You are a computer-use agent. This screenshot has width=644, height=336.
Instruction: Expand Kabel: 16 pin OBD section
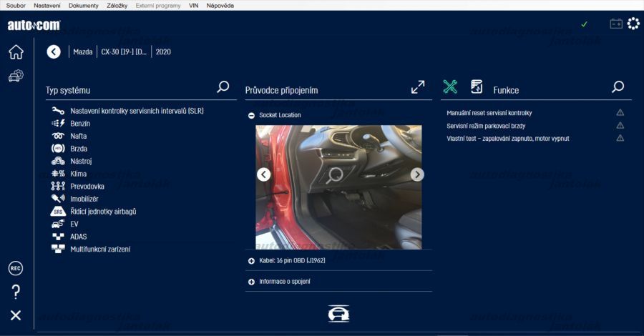coord(251,260)
